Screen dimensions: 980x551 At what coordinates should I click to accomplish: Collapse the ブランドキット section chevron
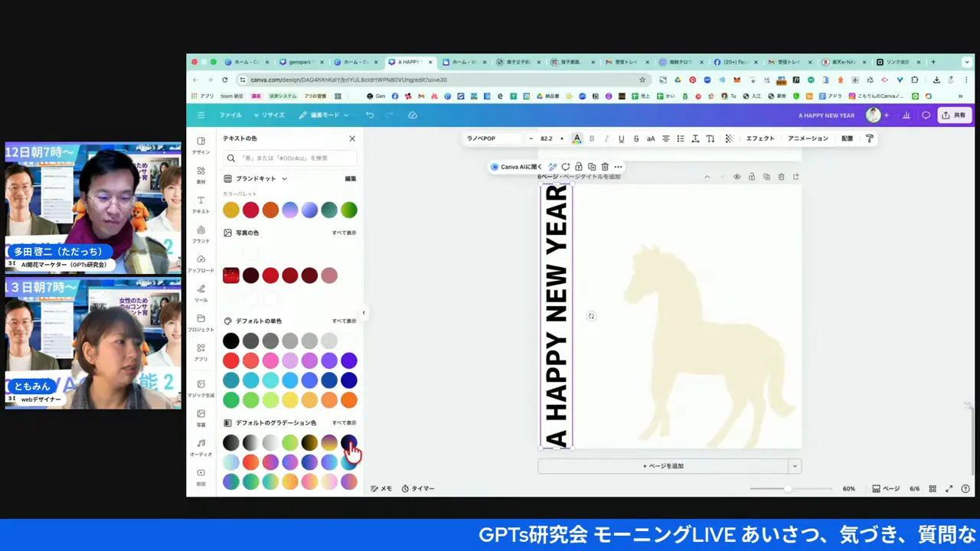point(283,178)
